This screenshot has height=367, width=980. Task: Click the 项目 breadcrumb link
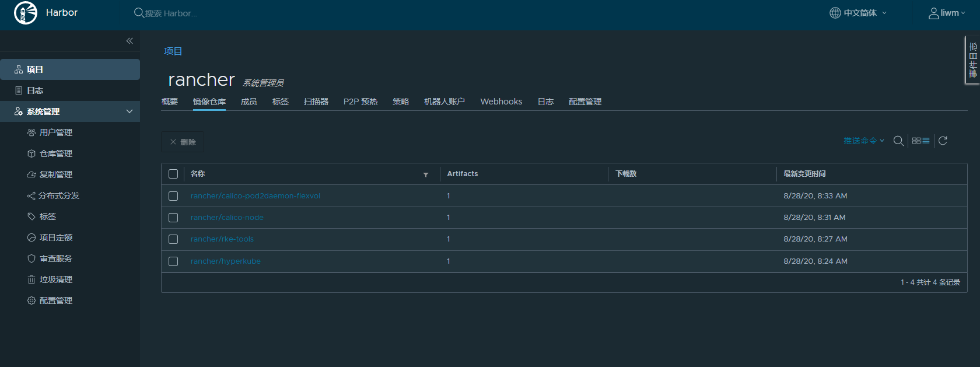coord(173,51)
